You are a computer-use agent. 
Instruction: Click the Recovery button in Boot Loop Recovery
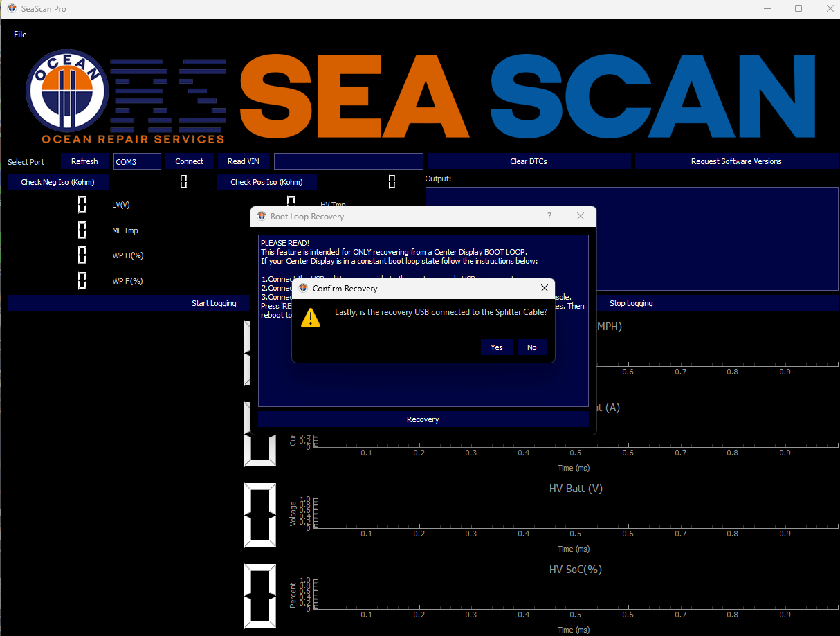[423, 419]
